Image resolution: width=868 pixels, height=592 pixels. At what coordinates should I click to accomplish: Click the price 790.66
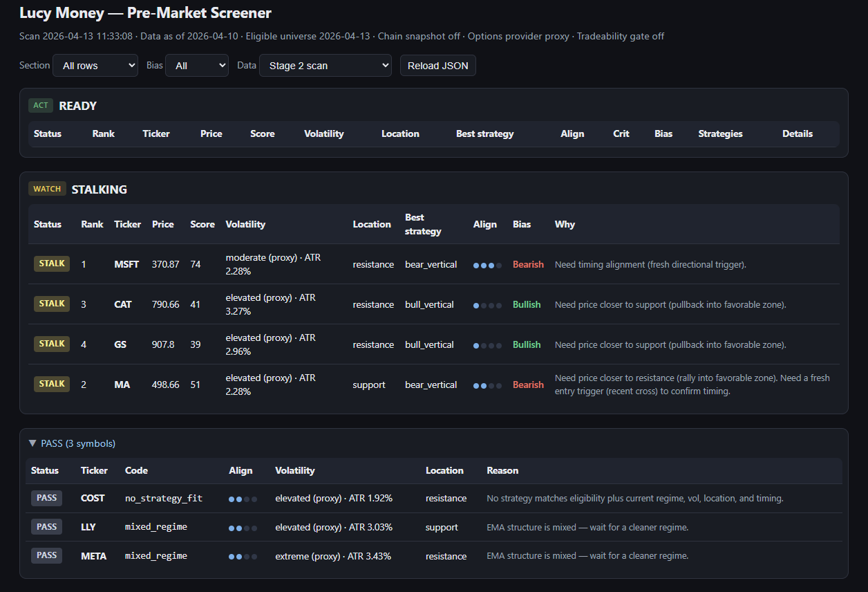point(165,304)
